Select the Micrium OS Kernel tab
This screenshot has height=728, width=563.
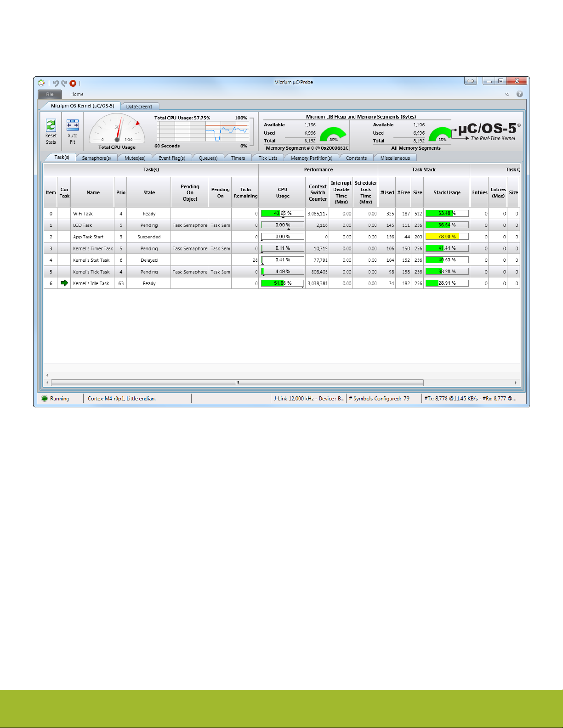coord(82,106)
